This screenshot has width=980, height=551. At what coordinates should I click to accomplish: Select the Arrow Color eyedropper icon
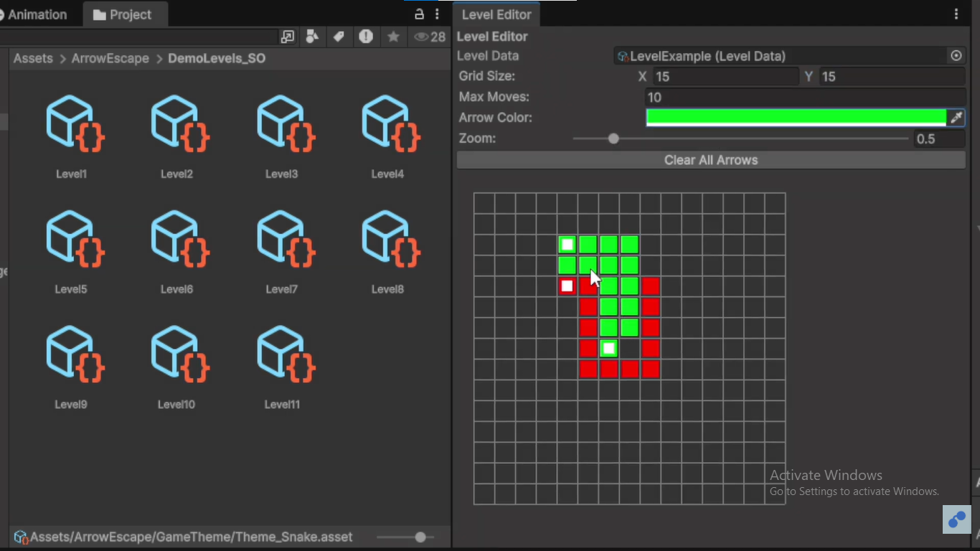pyautogui.click(x=957, y=117)
